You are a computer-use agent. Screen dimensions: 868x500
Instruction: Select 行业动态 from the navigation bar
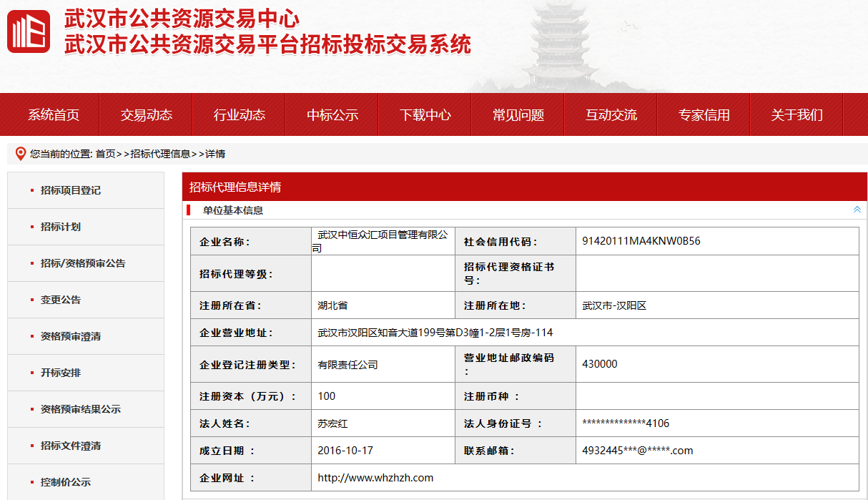240,114
